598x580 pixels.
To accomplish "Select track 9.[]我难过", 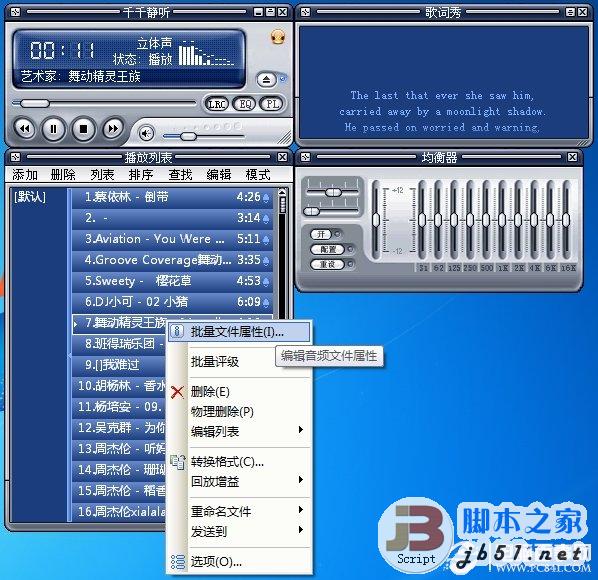I will pyautogui.click(x=119, y=365).
